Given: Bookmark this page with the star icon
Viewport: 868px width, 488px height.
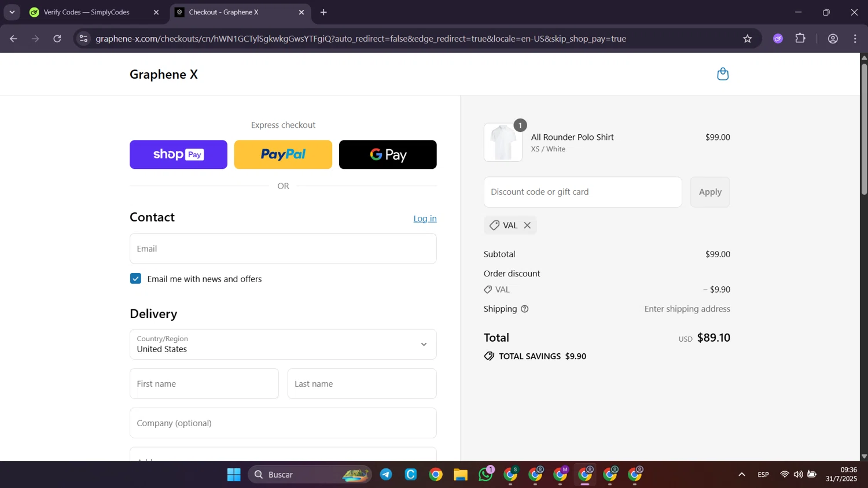Looking at the screenshot, I should pos(748,39).
